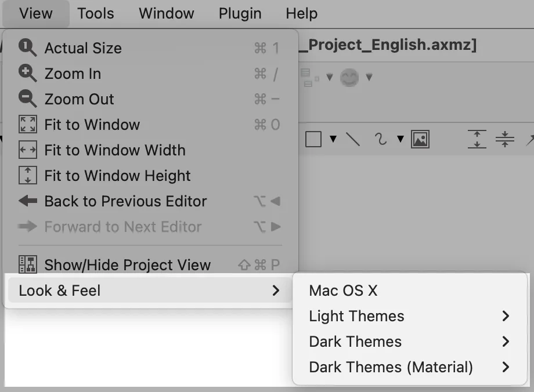Click the image insert toolbar icon

coord(420,139)
